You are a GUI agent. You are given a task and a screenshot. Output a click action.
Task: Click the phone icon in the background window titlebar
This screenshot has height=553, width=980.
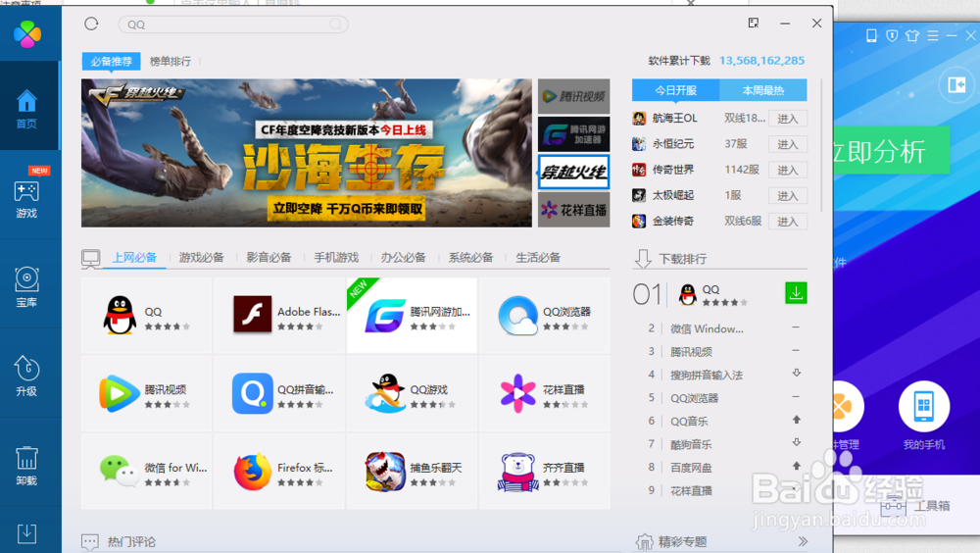click(x=871, y=35)
